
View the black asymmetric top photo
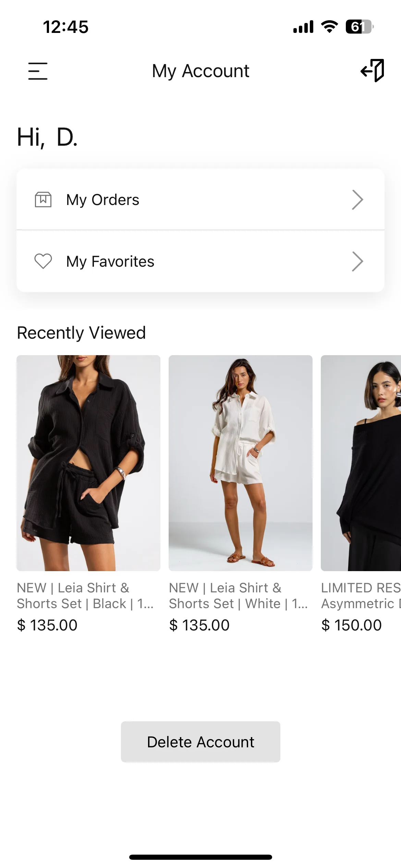(x=361, y=463)
